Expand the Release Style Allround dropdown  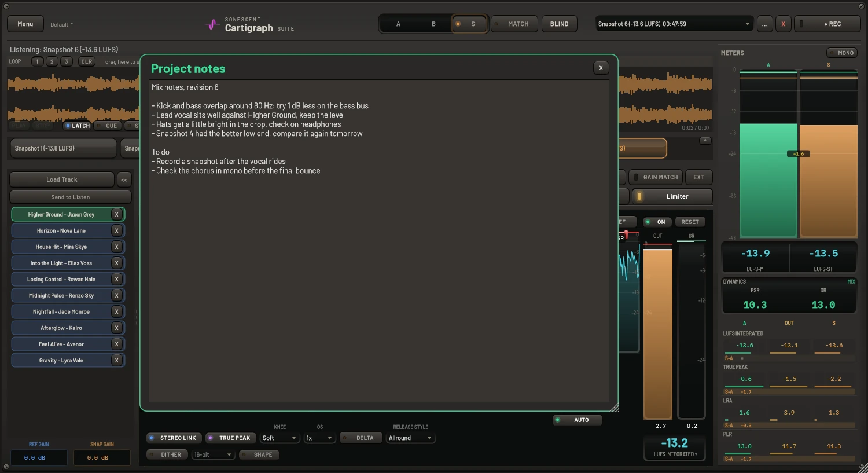[410, 438]
